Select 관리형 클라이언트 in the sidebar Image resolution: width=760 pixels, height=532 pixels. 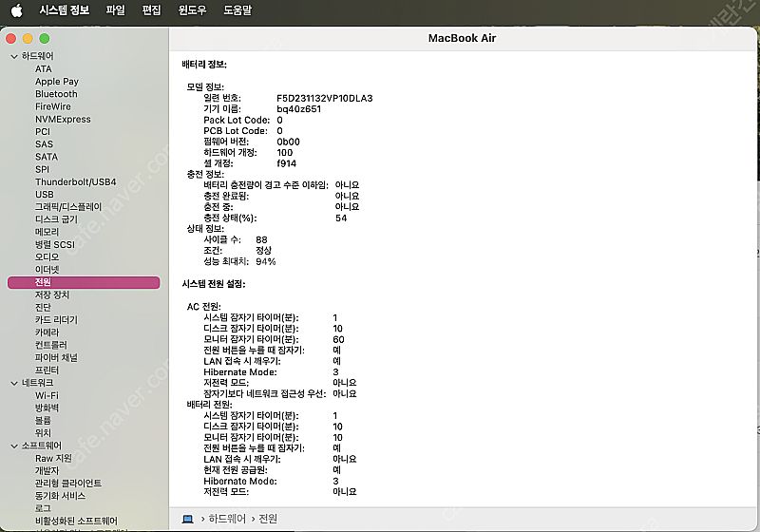pyautogui.click(x=68, y=484)
